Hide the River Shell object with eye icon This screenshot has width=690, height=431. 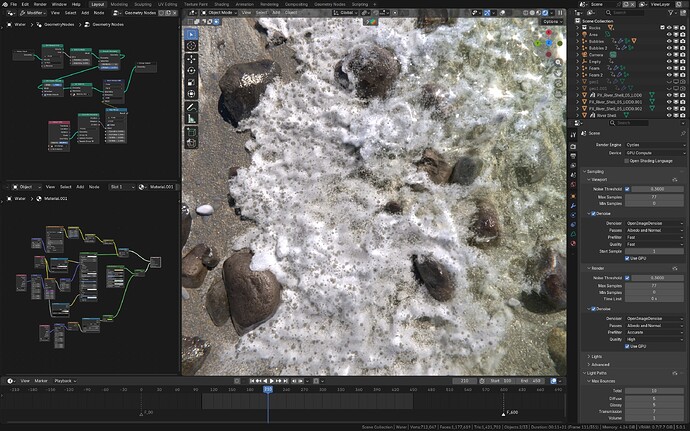click(x=669, y=115)
